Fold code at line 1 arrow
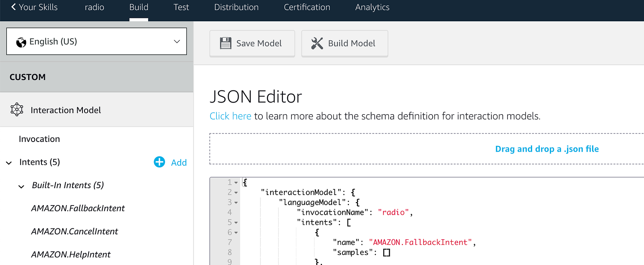Screen dimensions: 644x265 point(236,183)
